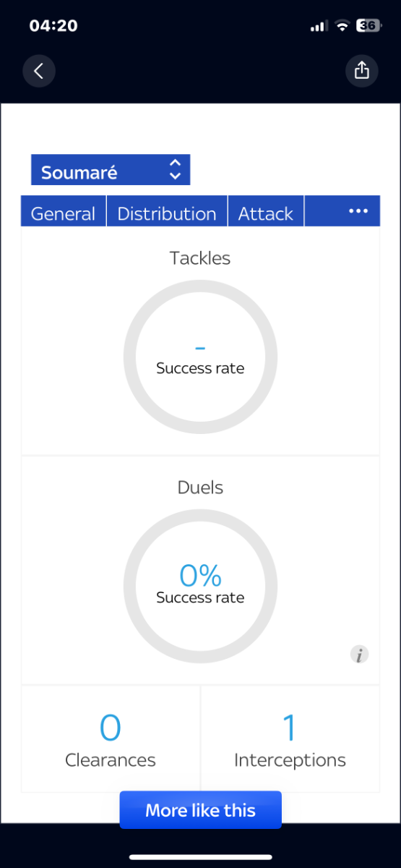
Task: Tap the Duels info icon
Action: coord(359,655)
